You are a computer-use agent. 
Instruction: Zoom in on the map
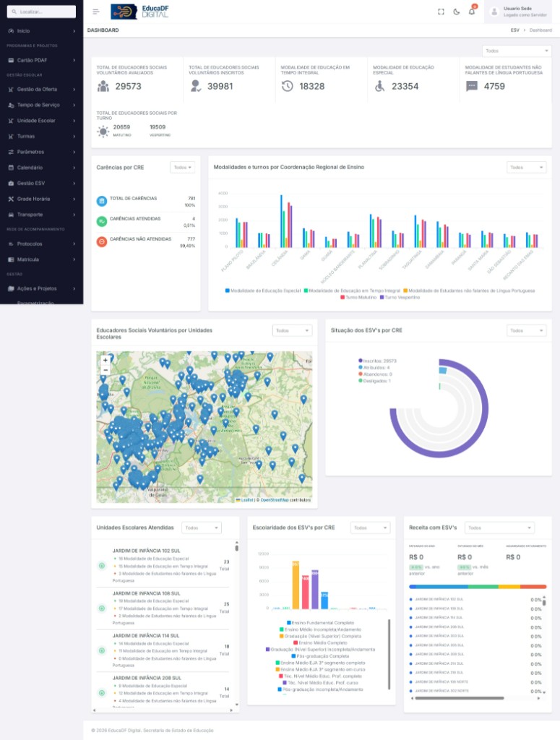point(105,360)
